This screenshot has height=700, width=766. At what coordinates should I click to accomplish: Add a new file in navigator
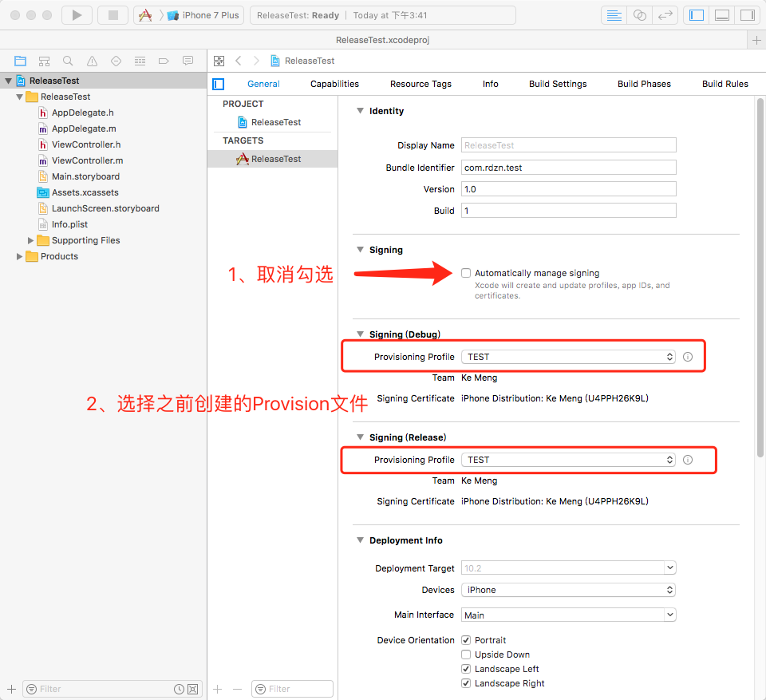[12, 689]
